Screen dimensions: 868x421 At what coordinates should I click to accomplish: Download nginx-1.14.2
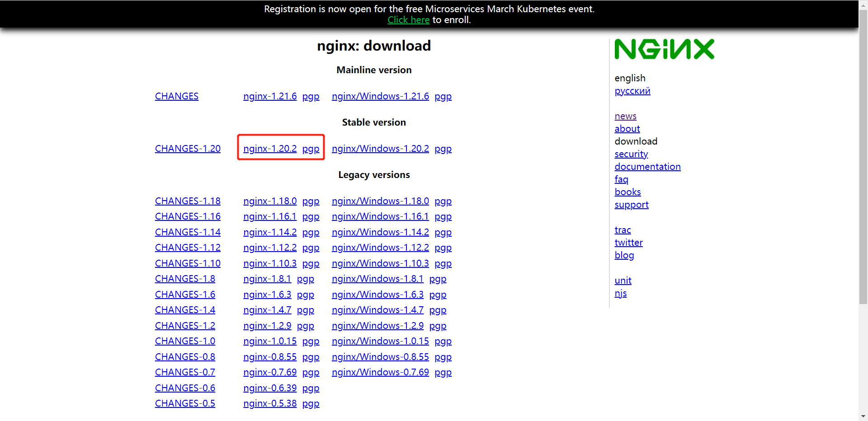270,232
